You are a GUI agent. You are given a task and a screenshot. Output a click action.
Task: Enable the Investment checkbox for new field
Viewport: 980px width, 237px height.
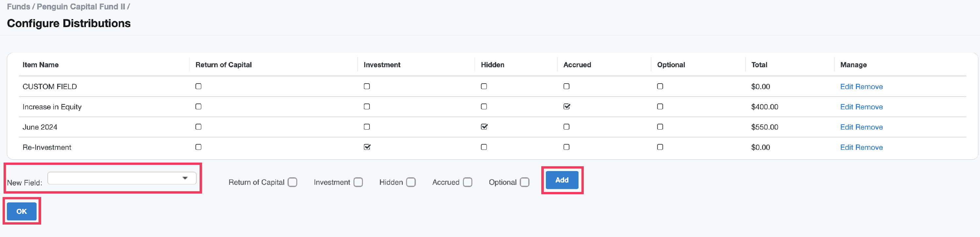point(358,182)
